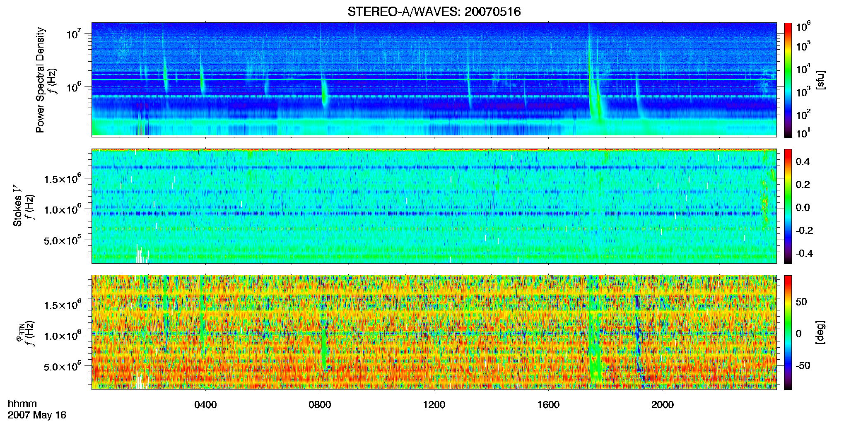Click the -0.4 label on the Stokes colorbar
The image size is (868, 447).
click(x=804, y=253)
